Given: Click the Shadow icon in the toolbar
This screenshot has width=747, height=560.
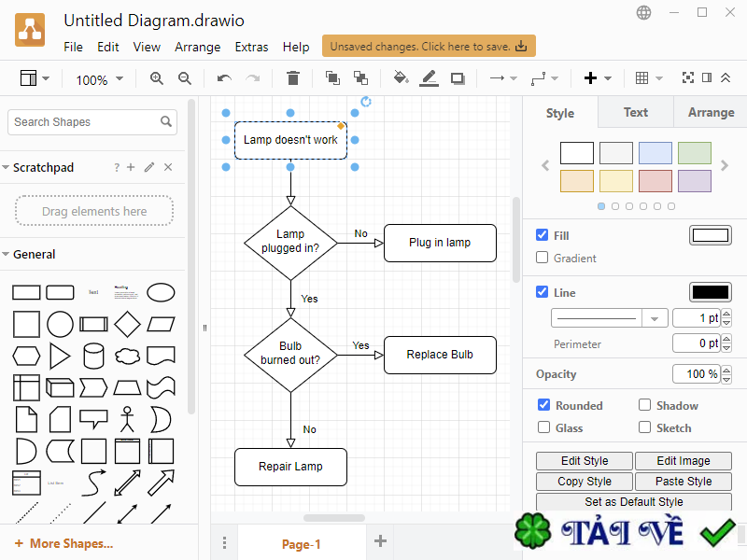Looking at the screenshot, I should [457, 78].
